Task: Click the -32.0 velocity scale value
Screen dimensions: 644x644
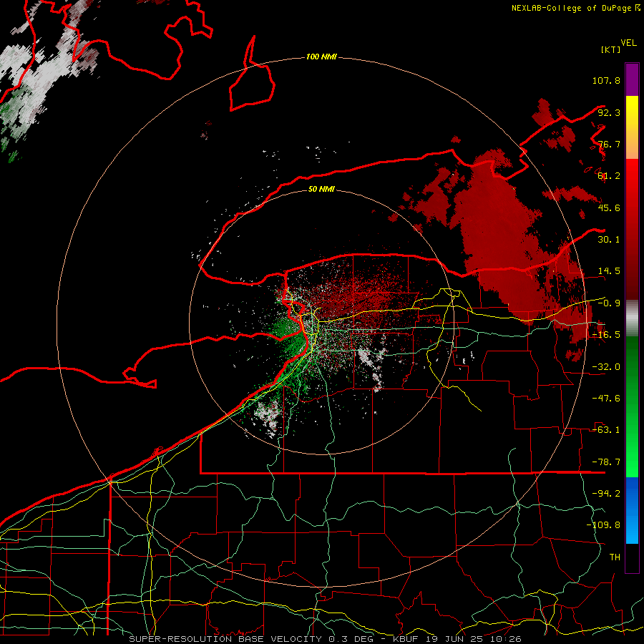Action: [x=606, y=367]
